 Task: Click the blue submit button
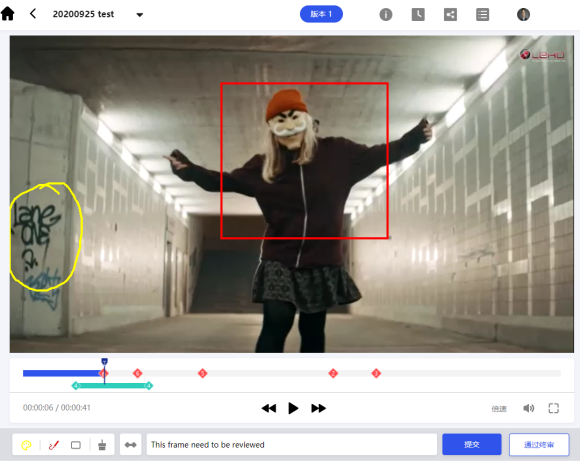pos(472,444)
